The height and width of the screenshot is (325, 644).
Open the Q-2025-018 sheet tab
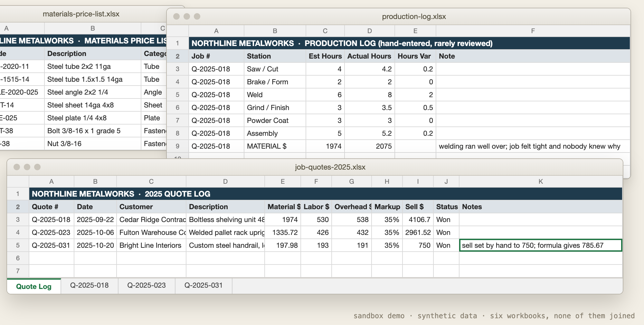coord(89,285)
